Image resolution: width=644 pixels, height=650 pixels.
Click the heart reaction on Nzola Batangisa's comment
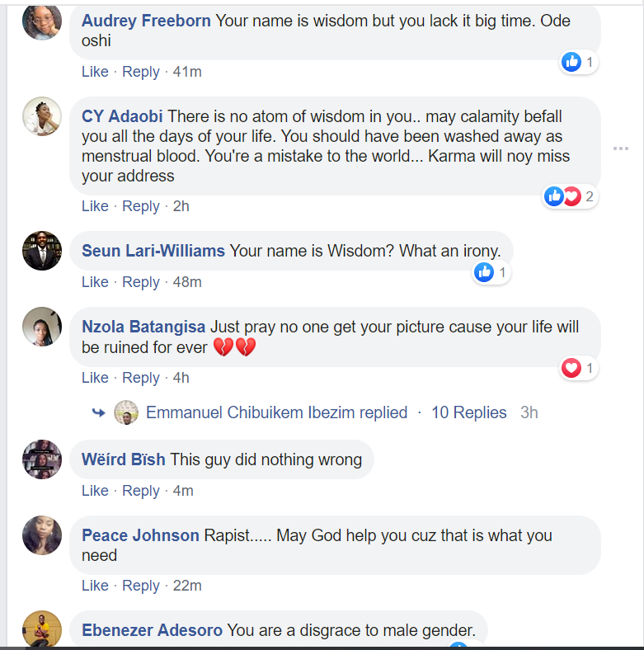(571, 368)
